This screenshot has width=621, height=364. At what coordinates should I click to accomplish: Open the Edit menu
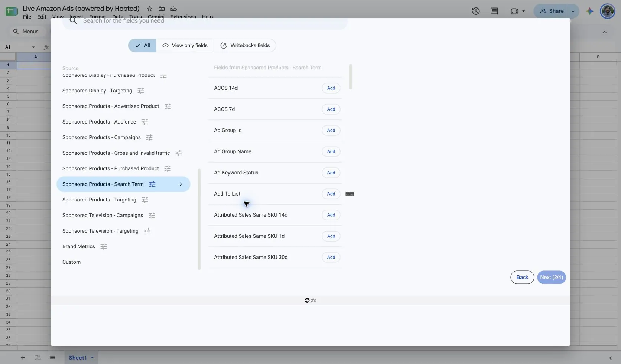click(x=42, y=17)
